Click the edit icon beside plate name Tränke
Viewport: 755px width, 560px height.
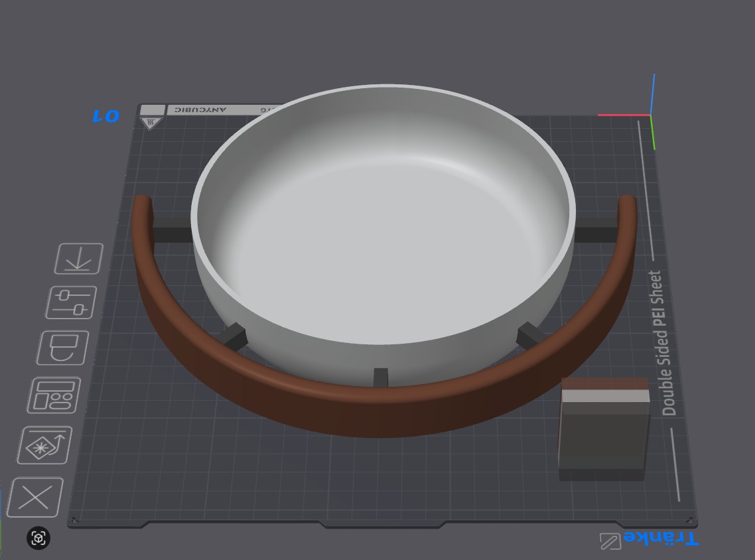tap(610, 541)
